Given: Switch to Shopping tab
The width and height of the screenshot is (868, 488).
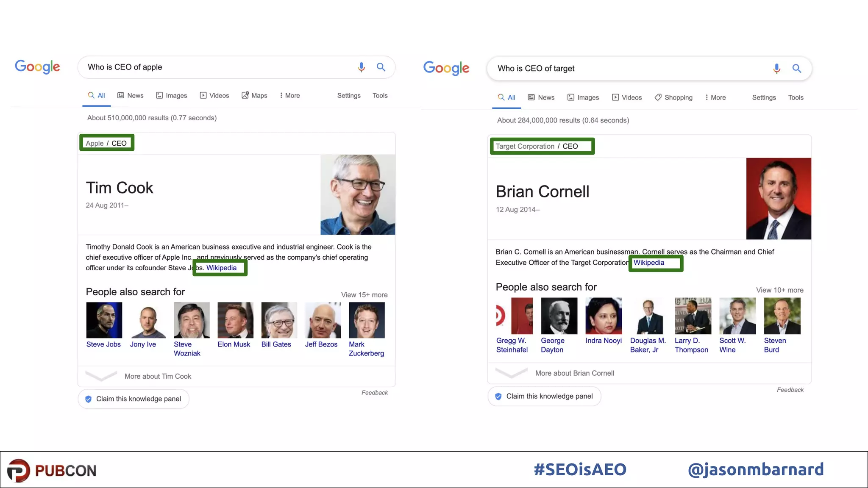Looking at the screenshot, I should tap(673, 97).
